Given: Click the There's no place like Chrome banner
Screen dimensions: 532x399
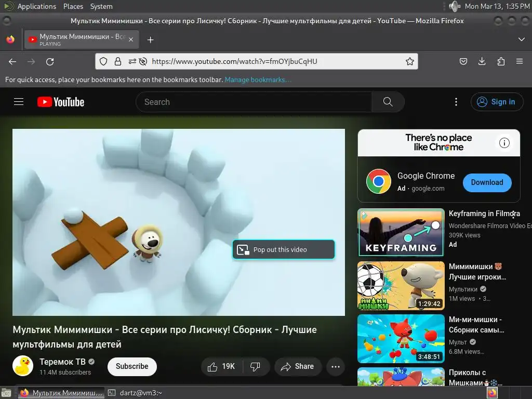Looking at the screenshot, I should point(438,143).
